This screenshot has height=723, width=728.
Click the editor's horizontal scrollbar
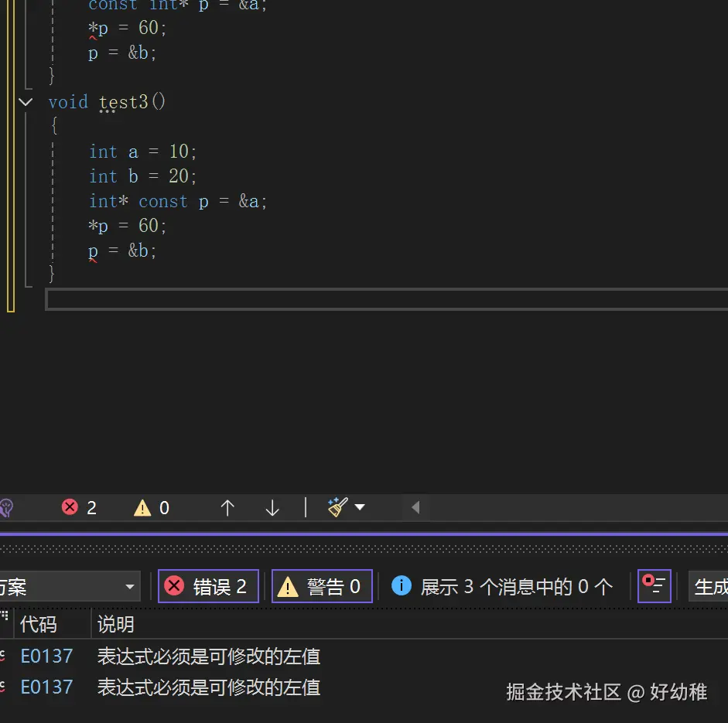[309, 300]
